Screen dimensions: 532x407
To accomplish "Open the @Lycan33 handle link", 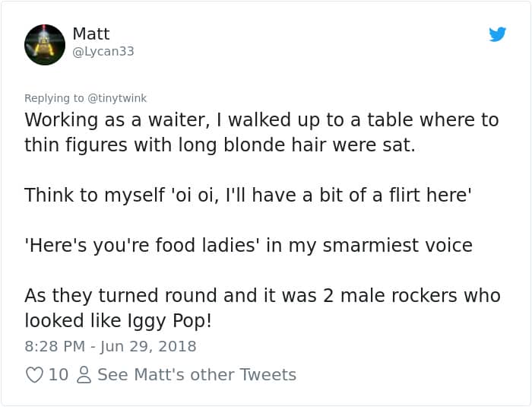I will (x=103, y=51).
